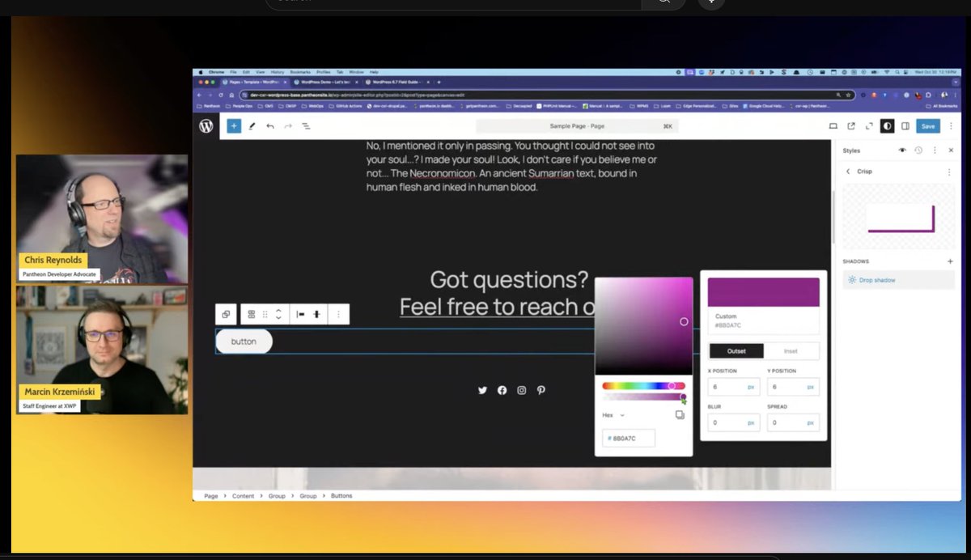Open the Styles panel more actions menu
This screenshot has height=560, width=971.
935,151
